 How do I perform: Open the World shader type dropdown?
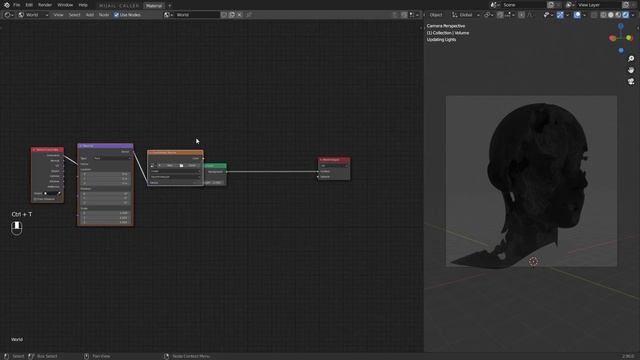[33, 15]
